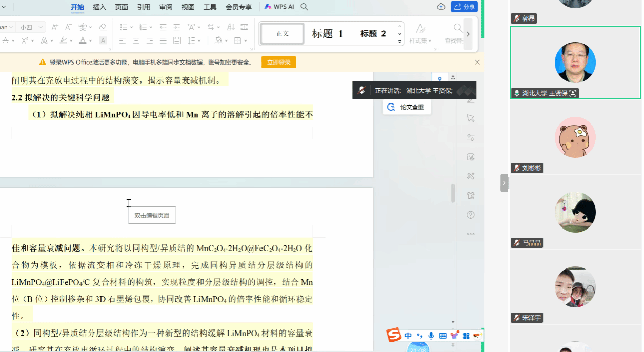Open the WPS AI assistant

point(279,7)
